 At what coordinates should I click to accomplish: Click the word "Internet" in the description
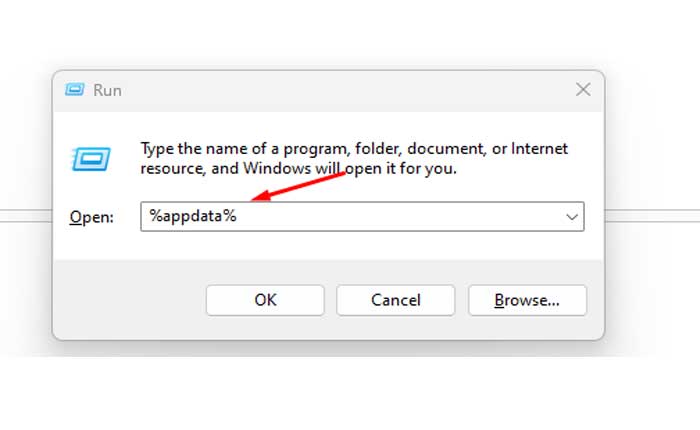pyautogui.click(x=540, y=149)
